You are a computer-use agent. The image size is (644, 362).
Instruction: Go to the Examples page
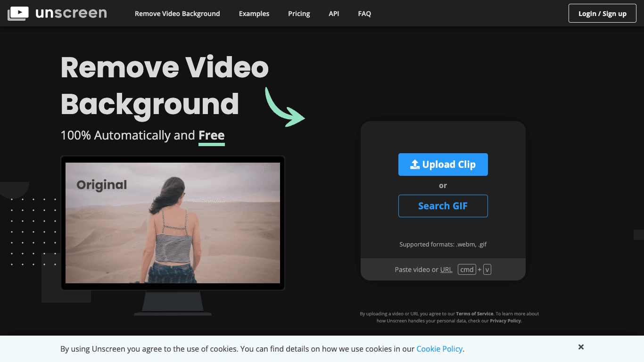click(254, 14)
